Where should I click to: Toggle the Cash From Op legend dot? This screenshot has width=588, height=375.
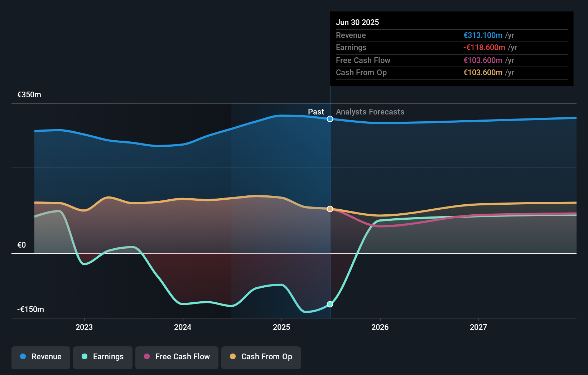232,357
